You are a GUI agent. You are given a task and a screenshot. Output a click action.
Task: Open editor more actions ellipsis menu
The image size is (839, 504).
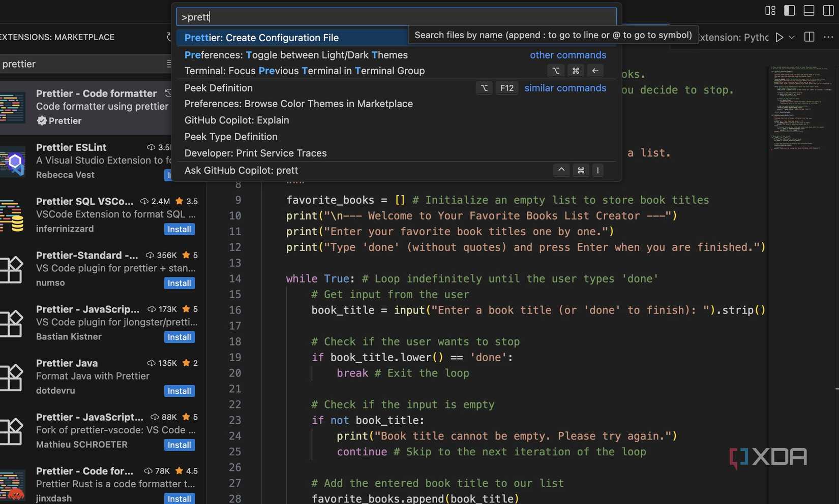point(828,37)
